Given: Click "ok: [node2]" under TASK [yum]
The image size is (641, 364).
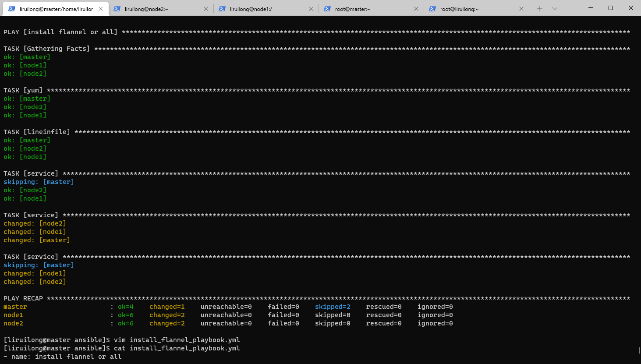Looking at the screenshot, I should pos(25,107).
